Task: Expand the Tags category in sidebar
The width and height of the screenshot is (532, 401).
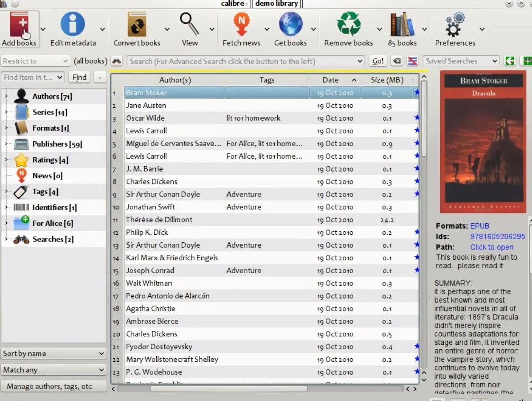Action: coord(5,192)
